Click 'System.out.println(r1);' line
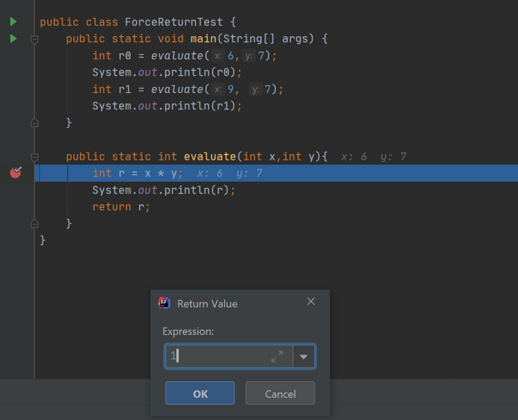The width and height of the screenshot is (518, 420). (167, 106)
